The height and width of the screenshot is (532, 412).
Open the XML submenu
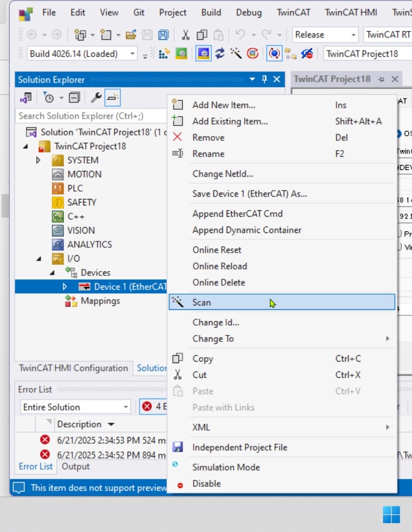pos(282,427)
